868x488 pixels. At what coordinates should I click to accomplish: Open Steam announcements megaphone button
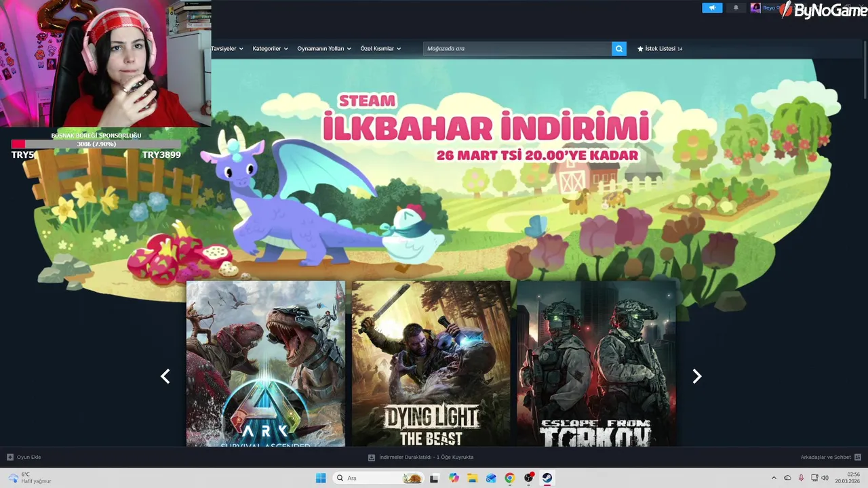(x=712, y=8)
